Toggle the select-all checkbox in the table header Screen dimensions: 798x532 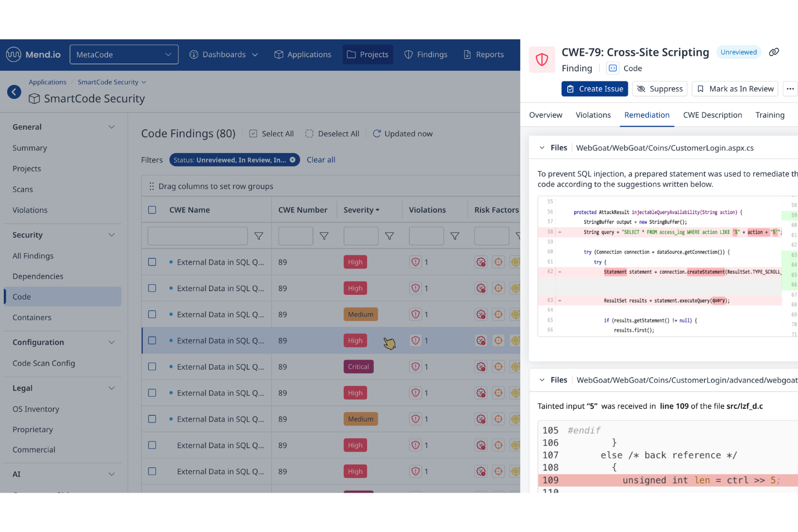[x=152, y=210]
